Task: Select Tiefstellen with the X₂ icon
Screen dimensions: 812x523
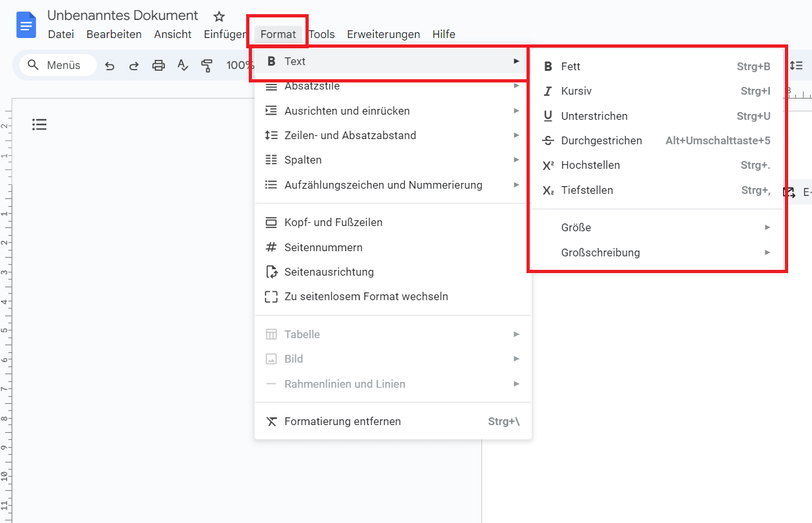Action: [585, 190]
